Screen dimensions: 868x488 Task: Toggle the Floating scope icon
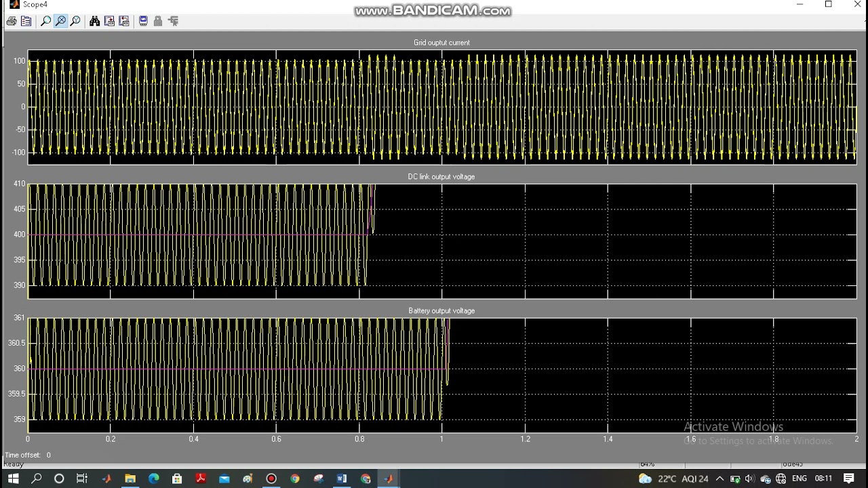[143, 21]
